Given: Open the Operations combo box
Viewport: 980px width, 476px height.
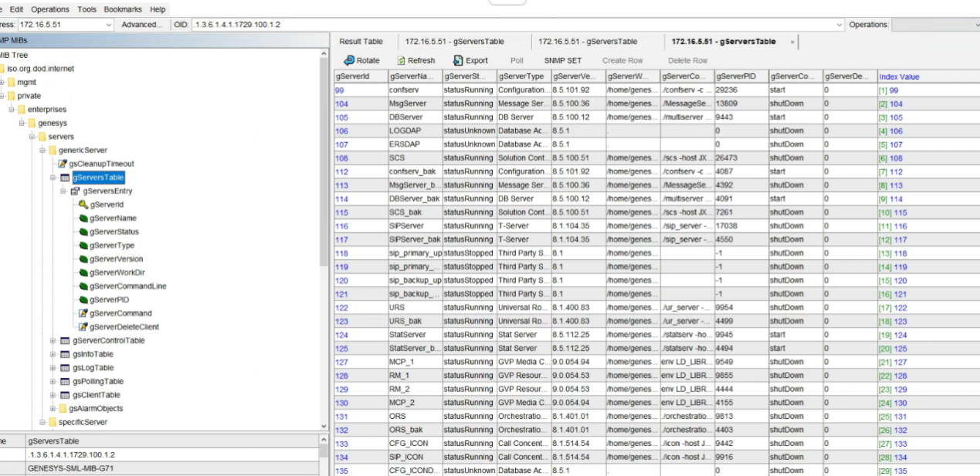Looking at the screenshot, I should (934, 25).
